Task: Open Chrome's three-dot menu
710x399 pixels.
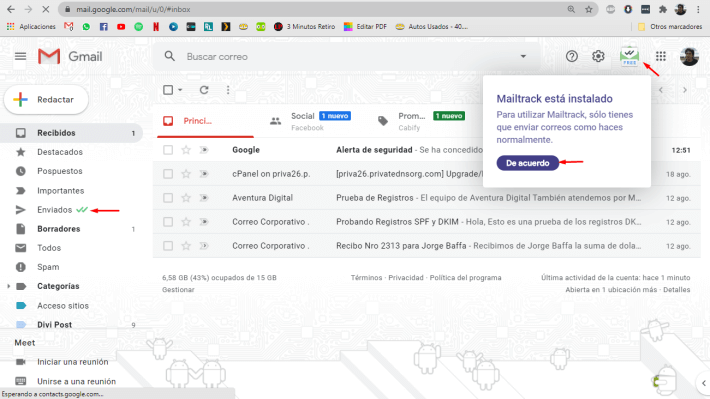Action: point(698,9)
